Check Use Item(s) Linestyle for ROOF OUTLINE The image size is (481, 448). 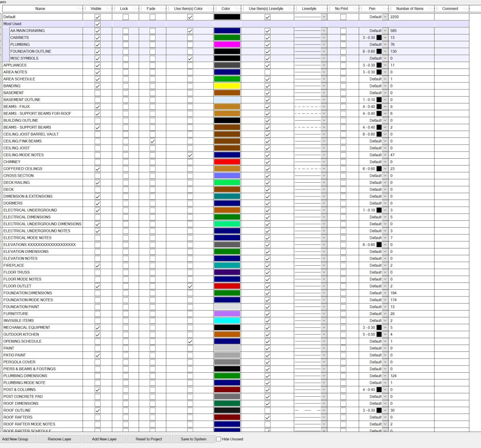tap(267, 410)
